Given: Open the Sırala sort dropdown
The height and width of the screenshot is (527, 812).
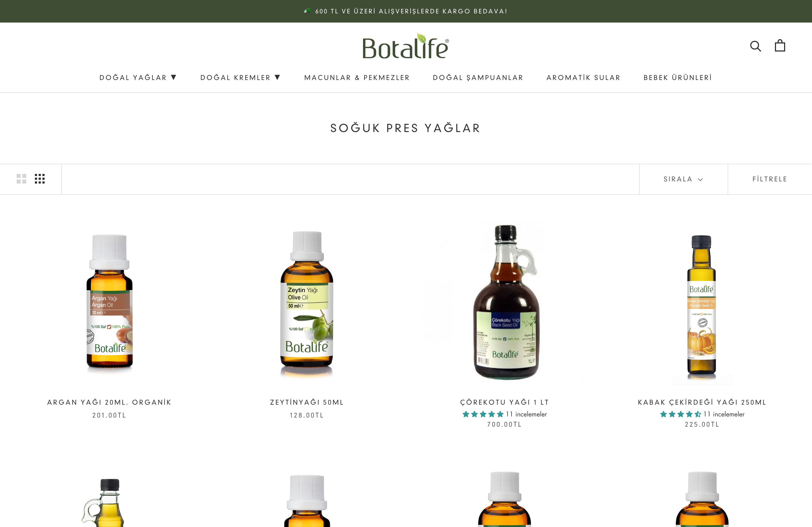Looking at the screenshot, I should pyautogui.click(x=683, y=179).
